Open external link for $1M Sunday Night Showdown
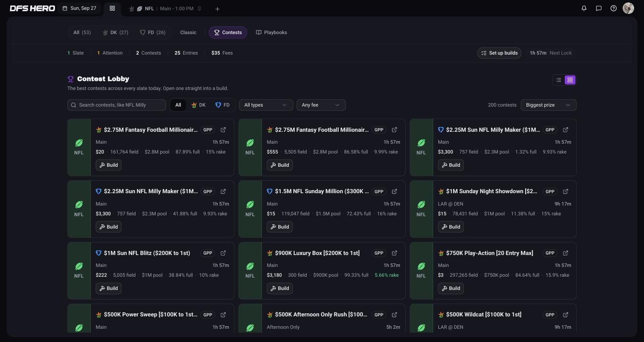The image size is (644, 342). (566, 191)
